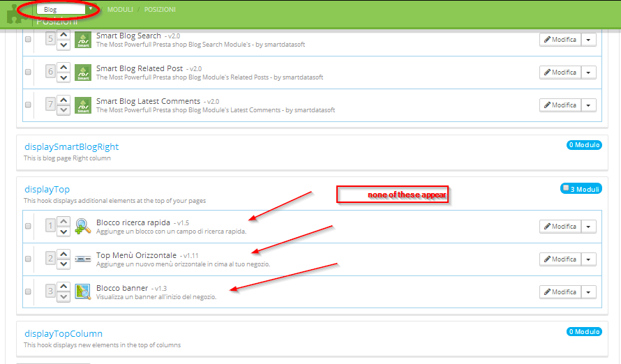Move Blocco ricerca rapida up
The width and height of the screenshot is (621, 364).
click(63, 222)
